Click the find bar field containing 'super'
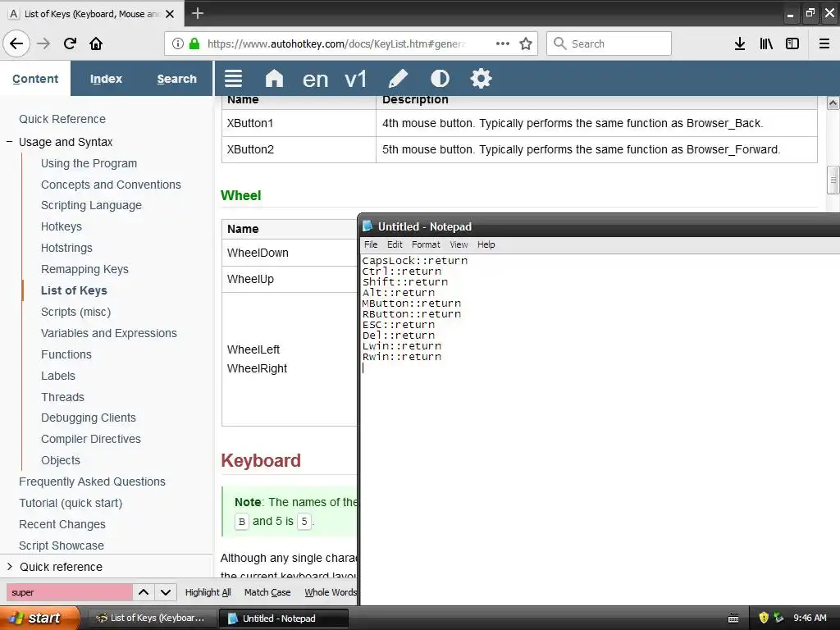The image size is (840, 630). tap(69, 592)
